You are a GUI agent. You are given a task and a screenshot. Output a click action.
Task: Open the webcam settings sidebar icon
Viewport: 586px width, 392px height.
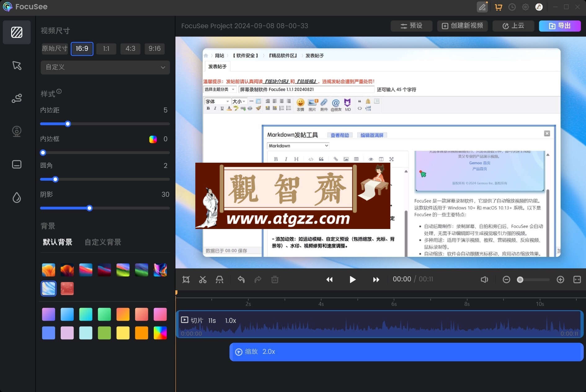point(17,131)
